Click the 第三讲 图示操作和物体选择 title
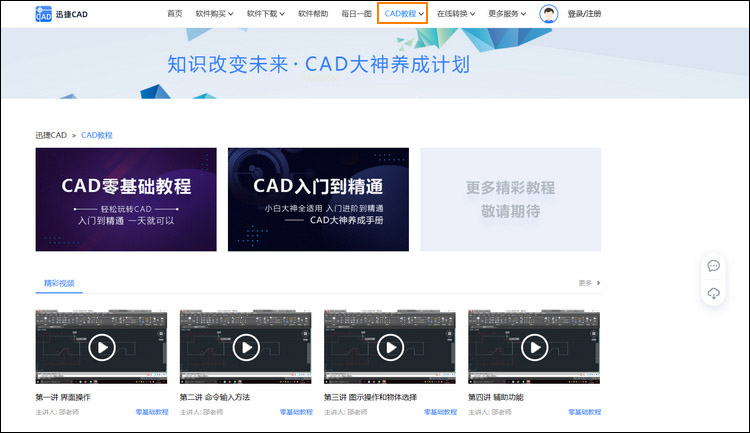This screenshot has height=433, width=750. pos(370,397)
